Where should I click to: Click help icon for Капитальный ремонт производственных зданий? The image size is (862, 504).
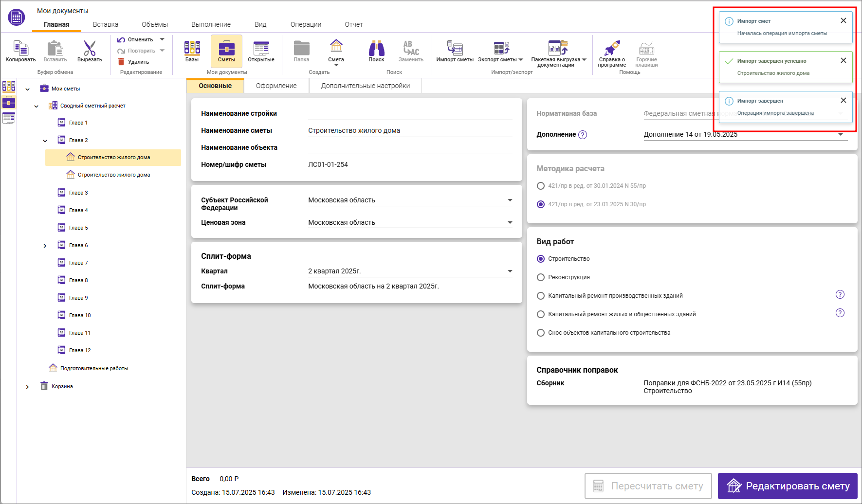(x=840, y=294)
